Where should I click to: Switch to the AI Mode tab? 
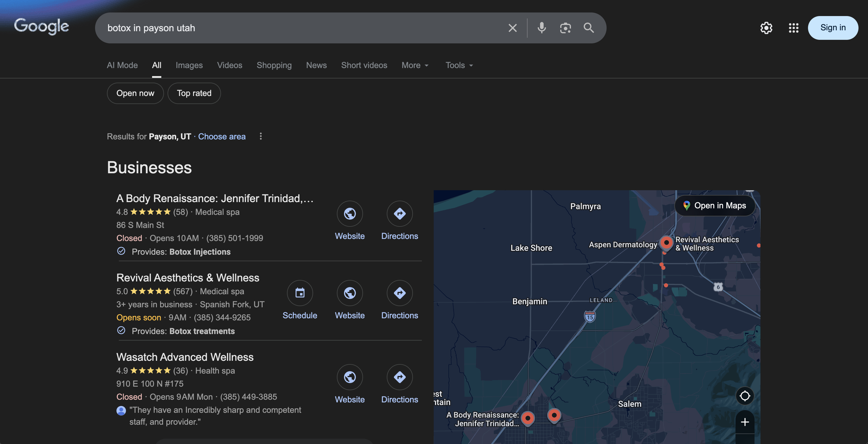click(122, 65)
